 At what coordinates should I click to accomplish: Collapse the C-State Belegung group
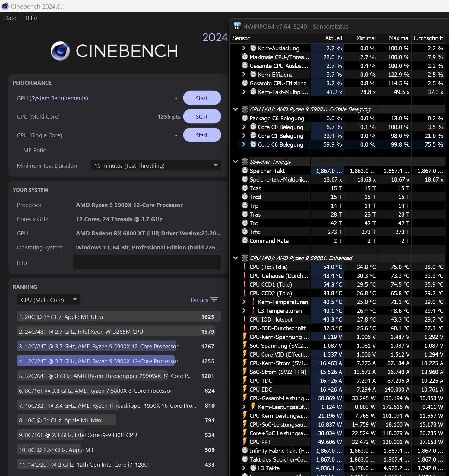[236, 109]
